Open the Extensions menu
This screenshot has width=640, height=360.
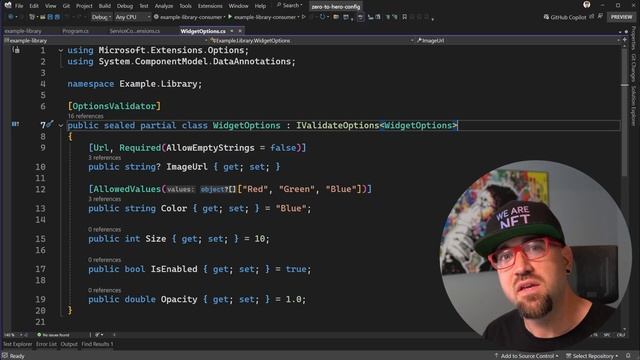pos(210,6)
